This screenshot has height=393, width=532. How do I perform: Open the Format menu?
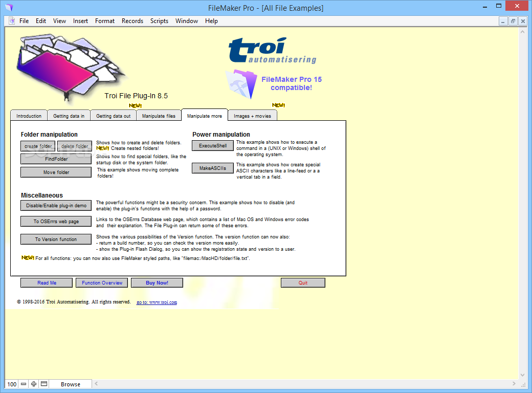(x=105, y=20)
